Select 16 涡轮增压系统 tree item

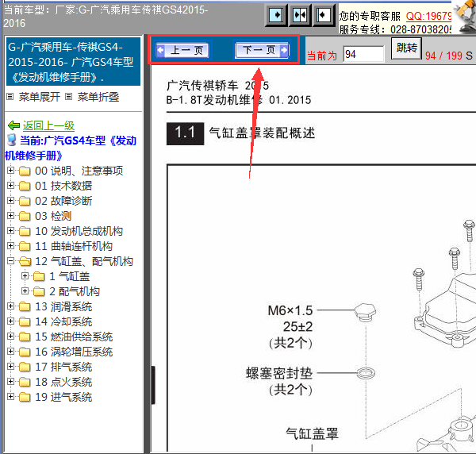(x=74, y=352)
